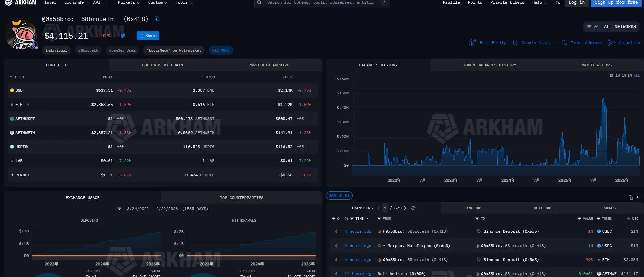Click the Create Alert link

[538, 43]
